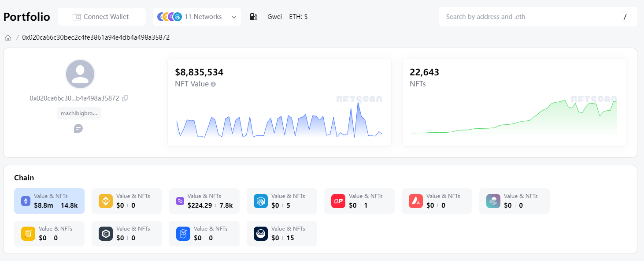Click the green NFTs count chart

pos(514,117)
